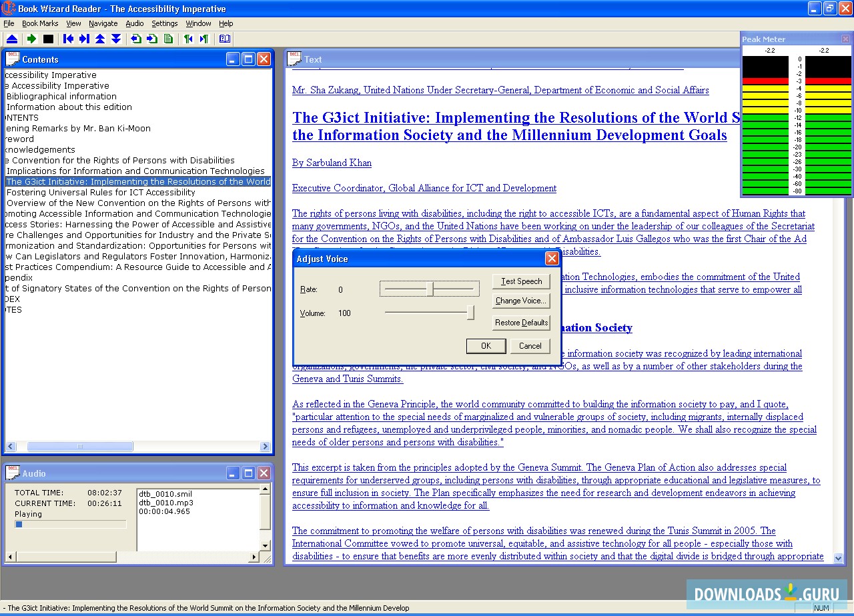This screenshot has height=616, width=854.
Task: Click the Audio file list scroll-down arrow
Action: click(x=265, y=546)
